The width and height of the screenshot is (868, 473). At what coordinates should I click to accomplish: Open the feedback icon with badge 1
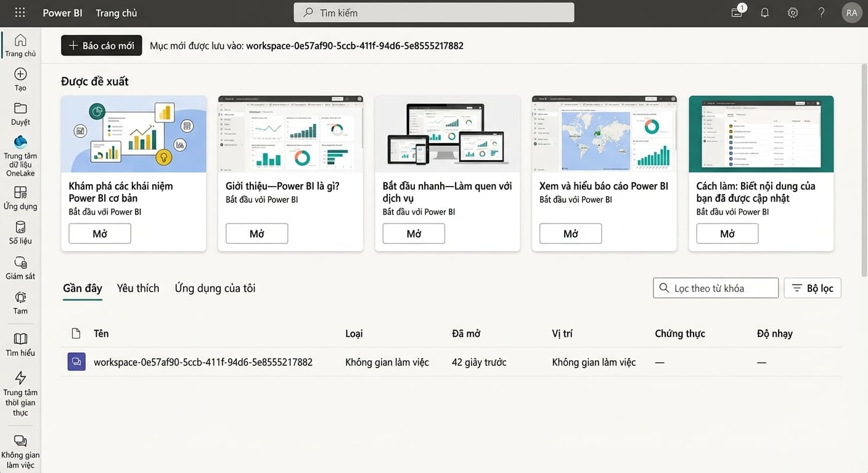[x=737, y=12]
